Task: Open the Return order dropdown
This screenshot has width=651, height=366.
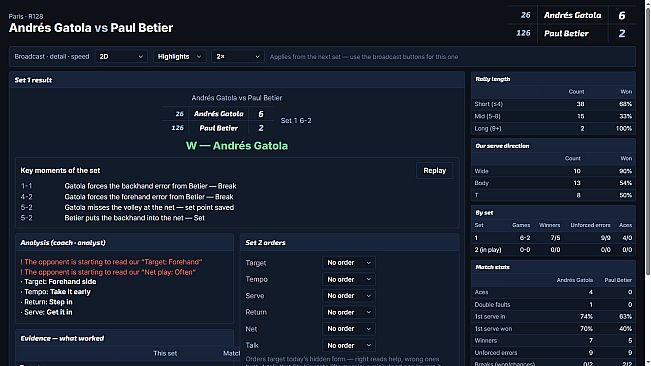Action: tap(349, 312)
